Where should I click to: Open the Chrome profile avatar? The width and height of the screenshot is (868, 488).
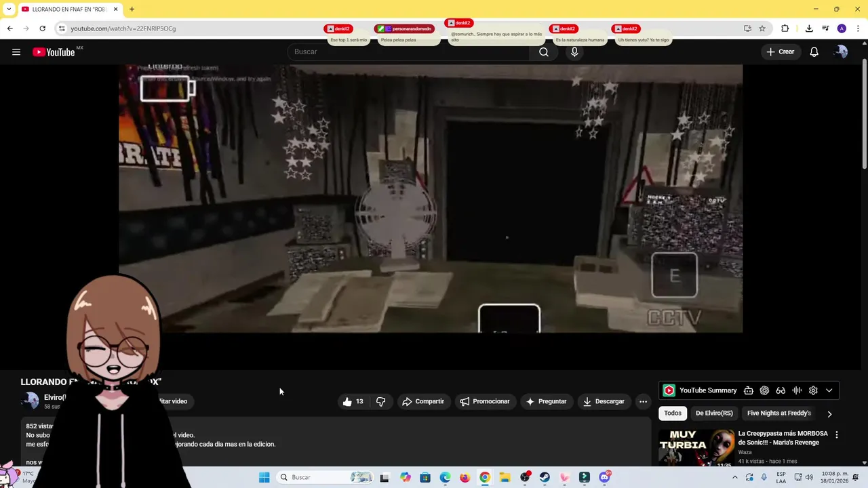842,28
